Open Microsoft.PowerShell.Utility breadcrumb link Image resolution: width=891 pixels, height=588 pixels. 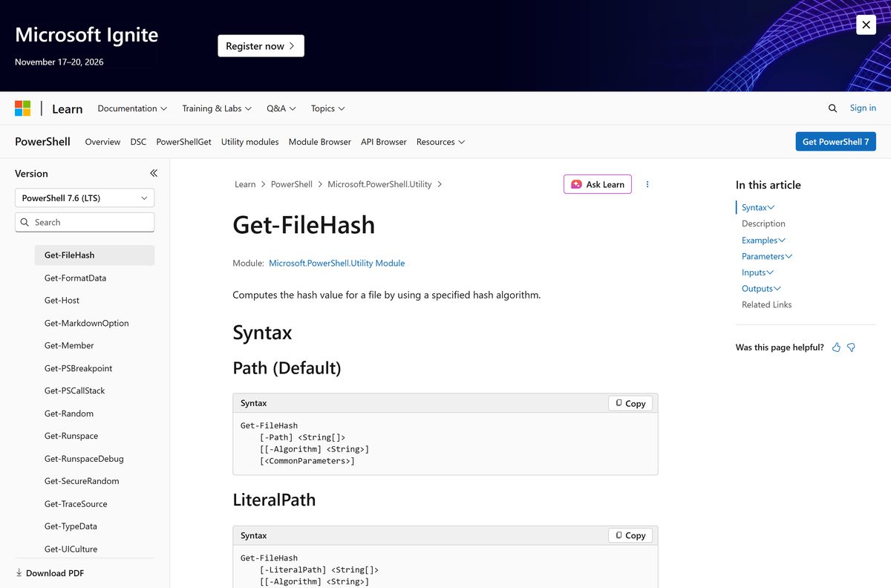click(379, 184)
